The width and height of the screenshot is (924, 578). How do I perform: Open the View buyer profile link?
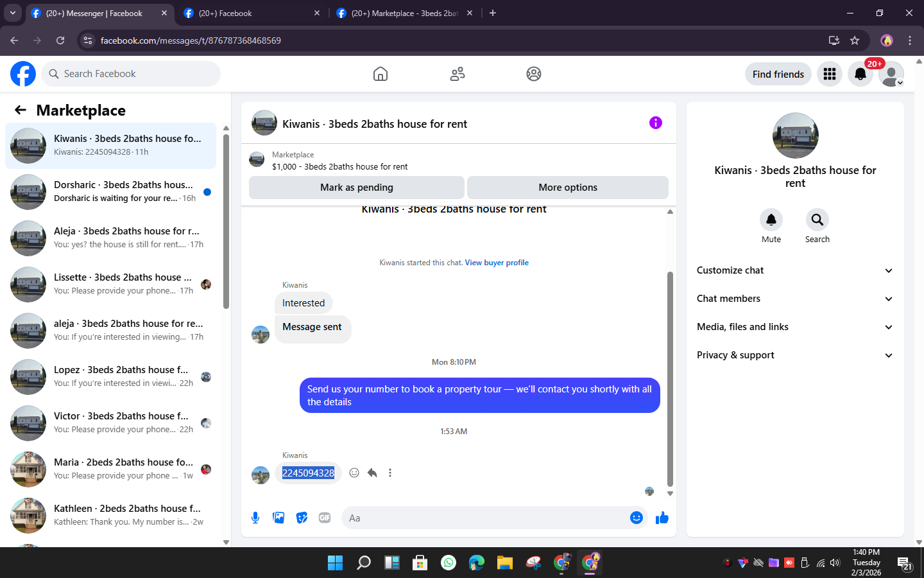coord(497,263)
